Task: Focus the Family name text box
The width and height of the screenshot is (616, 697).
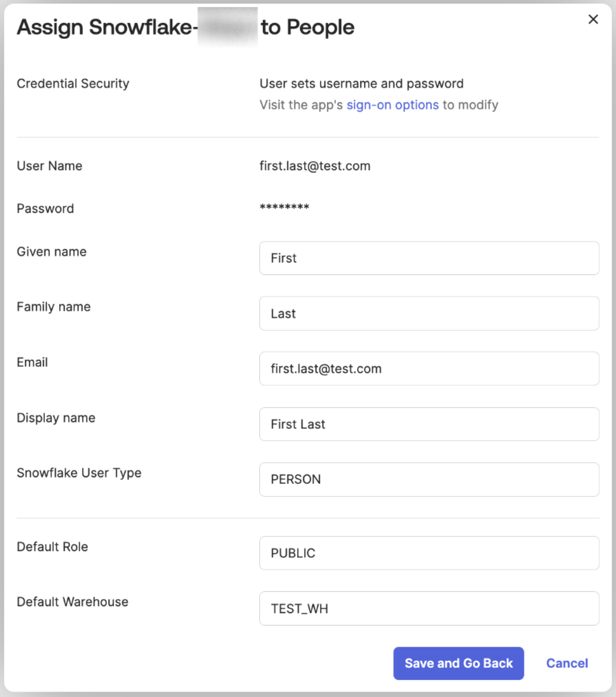Action: click(x=429, y=313)
